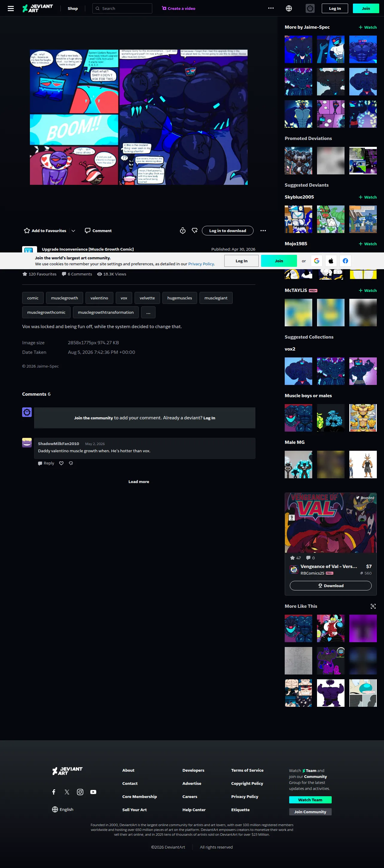Select the velvette tag

pos(147,298)
